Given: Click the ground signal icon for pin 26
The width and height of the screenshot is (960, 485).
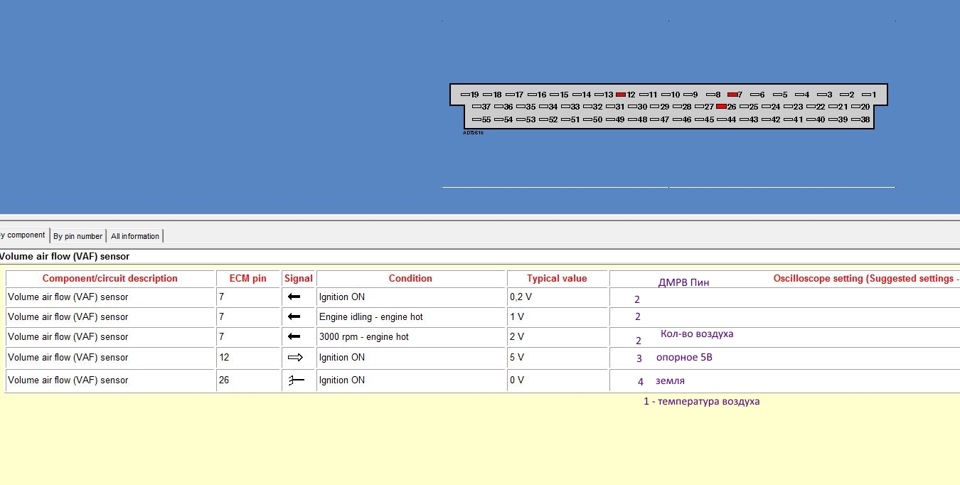Looking at the screenshot, I should coord(296,380).
